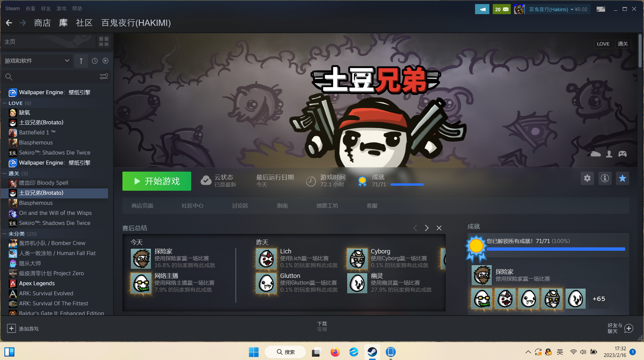
Task: Open advanced filter icon beside library search
Action: pos(104,77)
